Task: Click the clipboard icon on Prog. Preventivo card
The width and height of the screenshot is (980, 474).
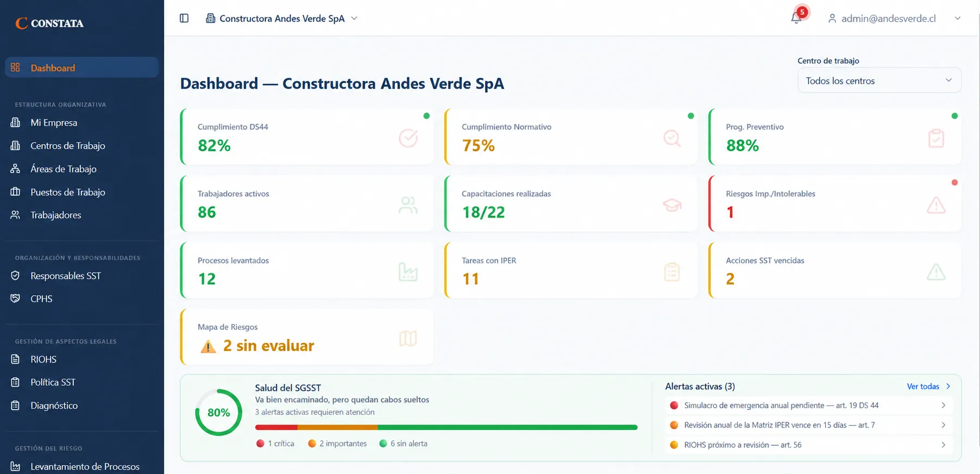Action: (x=936, y=138)
